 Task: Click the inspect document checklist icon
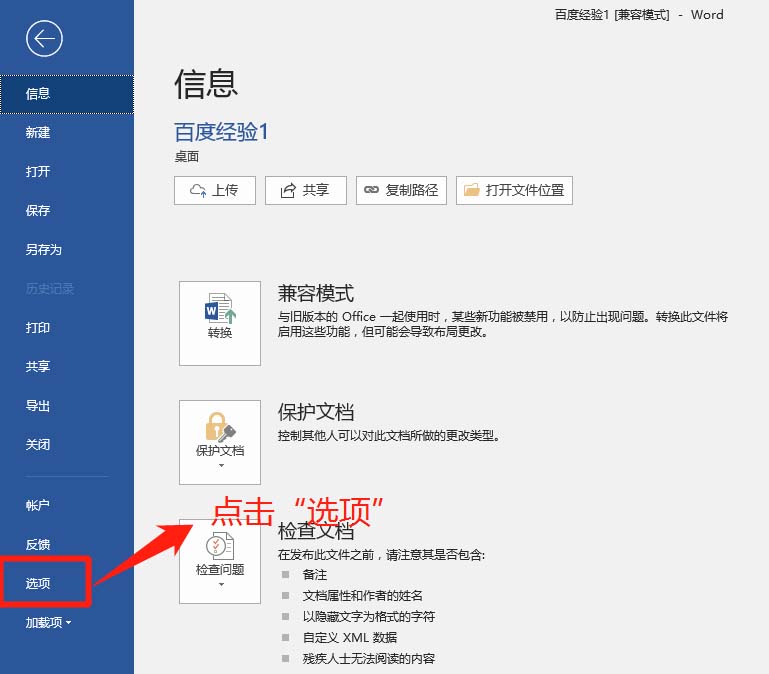point(220,545)
